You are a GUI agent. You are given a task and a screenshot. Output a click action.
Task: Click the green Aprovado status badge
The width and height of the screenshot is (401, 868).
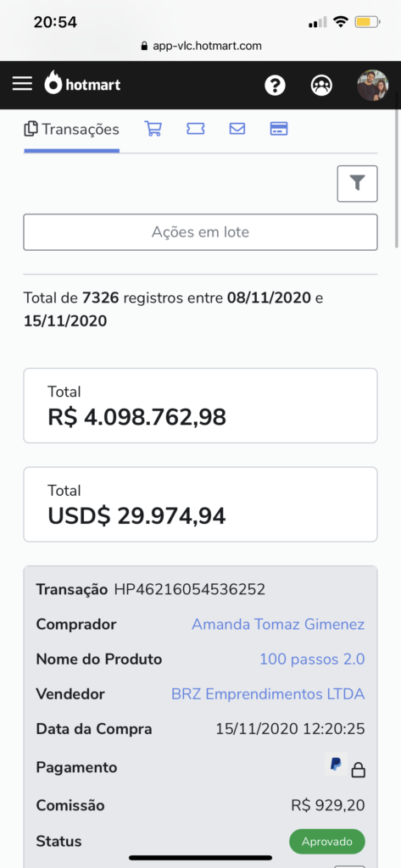326,842
